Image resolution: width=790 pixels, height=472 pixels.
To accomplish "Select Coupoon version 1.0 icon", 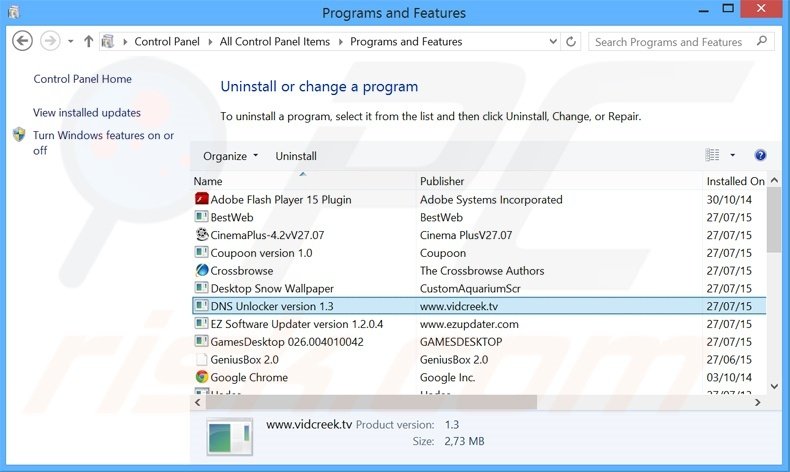I will tap(202, 252).
